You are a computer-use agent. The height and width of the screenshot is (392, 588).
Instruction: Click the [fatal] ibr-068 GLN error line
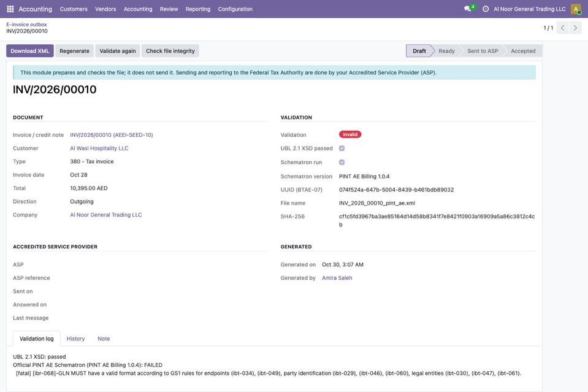pyautogui.click(x=269, y=373)
